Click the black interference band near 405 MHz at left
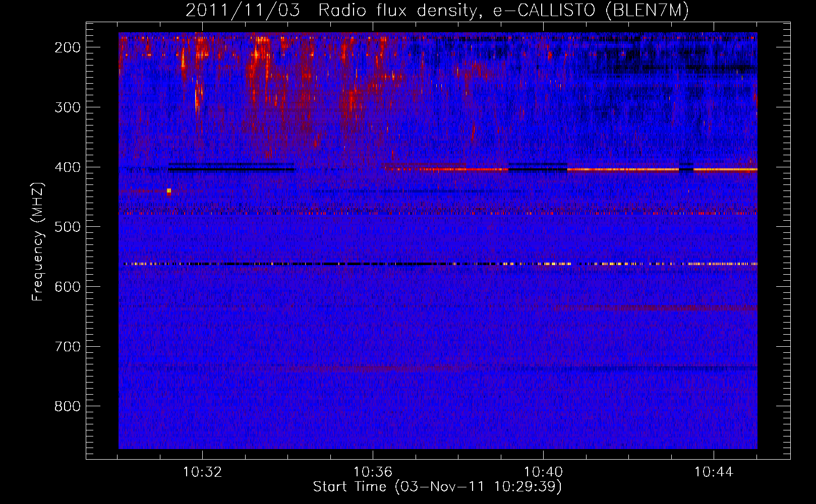Screen dimensions: 816x504 tap(231, 169)
